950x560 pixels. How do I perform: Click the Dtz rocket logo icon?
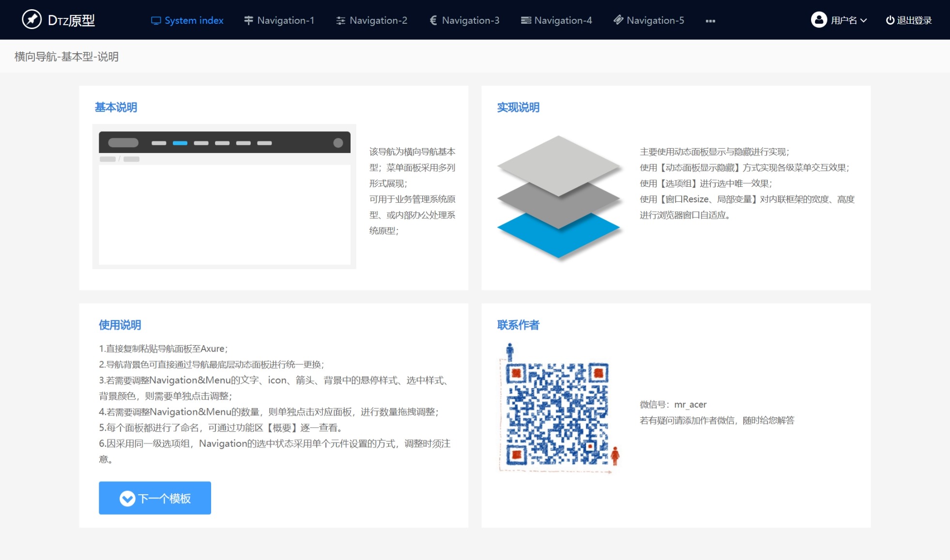coord(32,20)
